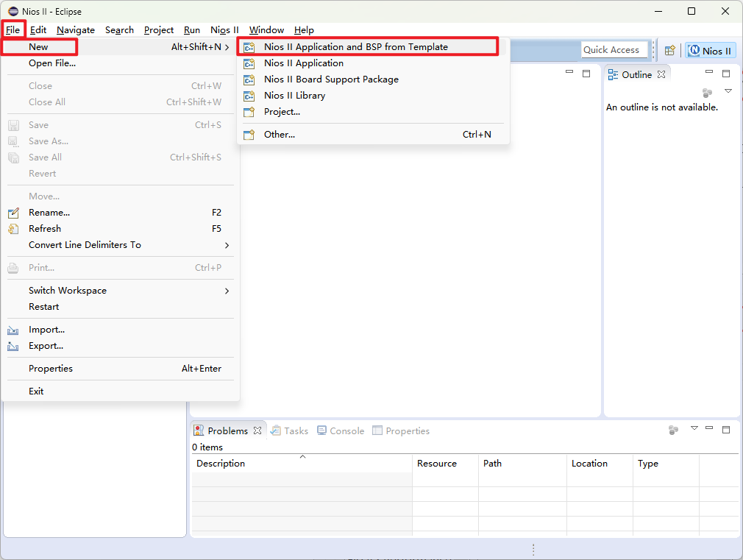The height and width of the screenshot is (560, 743).
Task: Choose Project... in New submenu
Action: [373, 111]
